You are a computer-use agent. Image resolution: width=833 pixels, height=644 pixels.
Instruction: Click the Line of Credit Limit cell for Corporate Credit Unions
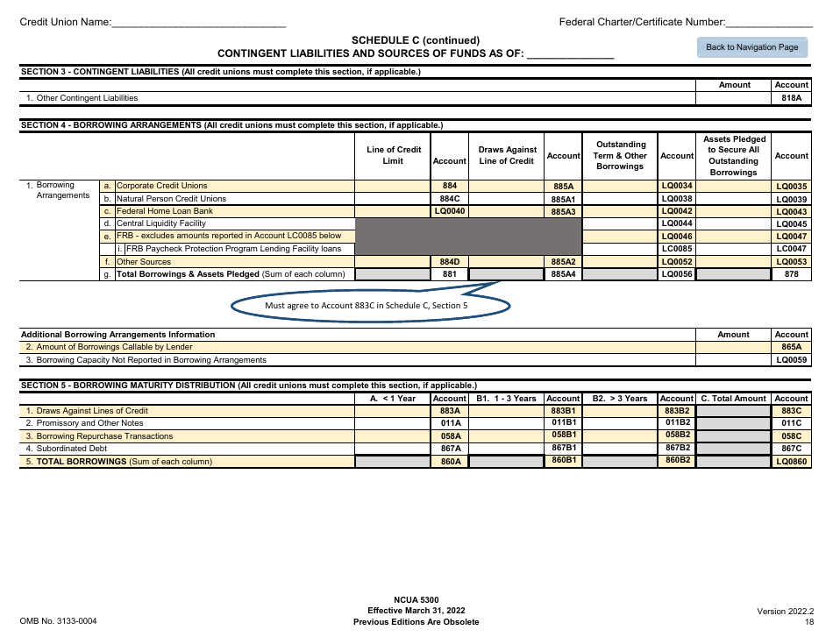click(395, 186)
